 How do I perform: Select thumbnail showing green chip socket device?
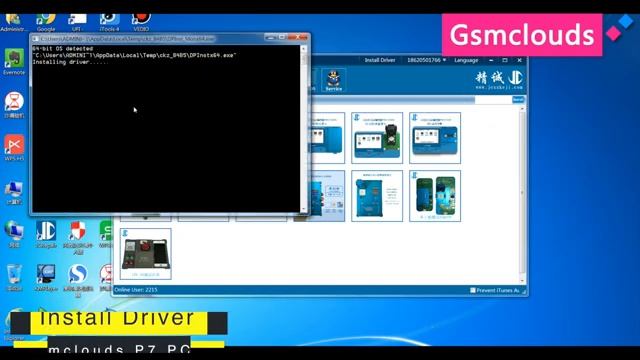tap(377, 138)
